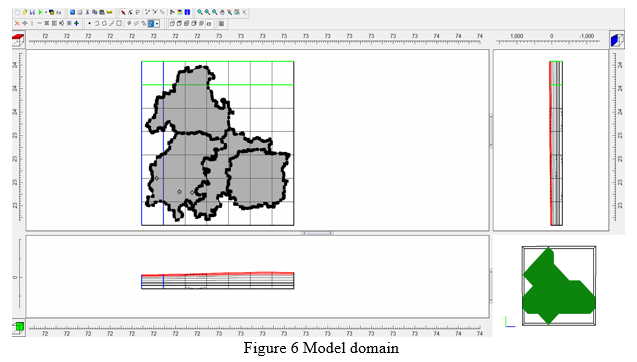The width and height of the screenshot is (637, 362).
Task: Select the add horizontal grid line tool
Action: 39,23
